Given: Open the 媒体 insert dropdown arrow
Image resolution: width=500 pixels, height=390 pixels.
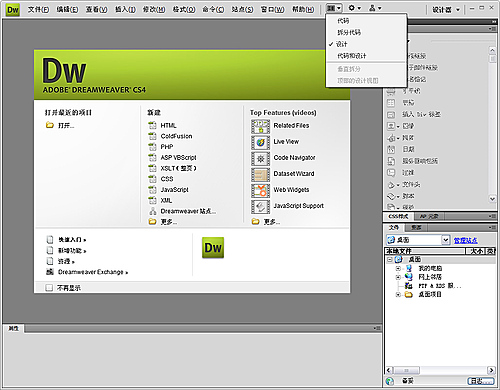Looking at the screenshot, I should click(398, 138).
